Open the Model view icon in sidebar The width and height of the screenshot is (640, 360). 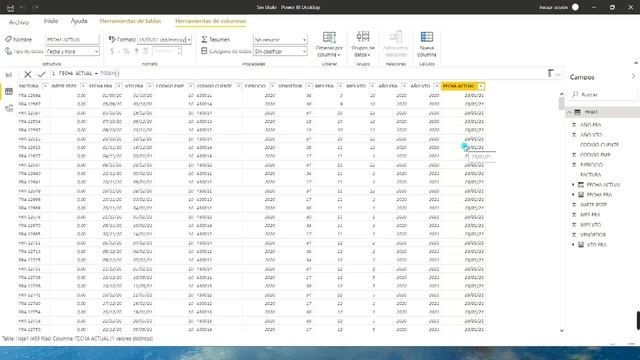(x=9, y=108)
